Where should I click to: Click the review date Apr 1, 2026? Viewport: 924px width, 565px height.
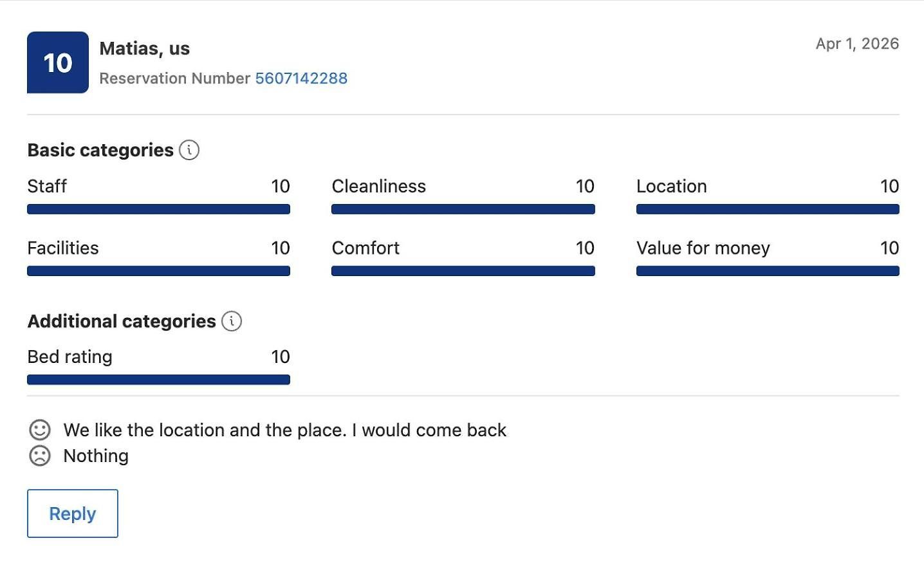point(857,44)
